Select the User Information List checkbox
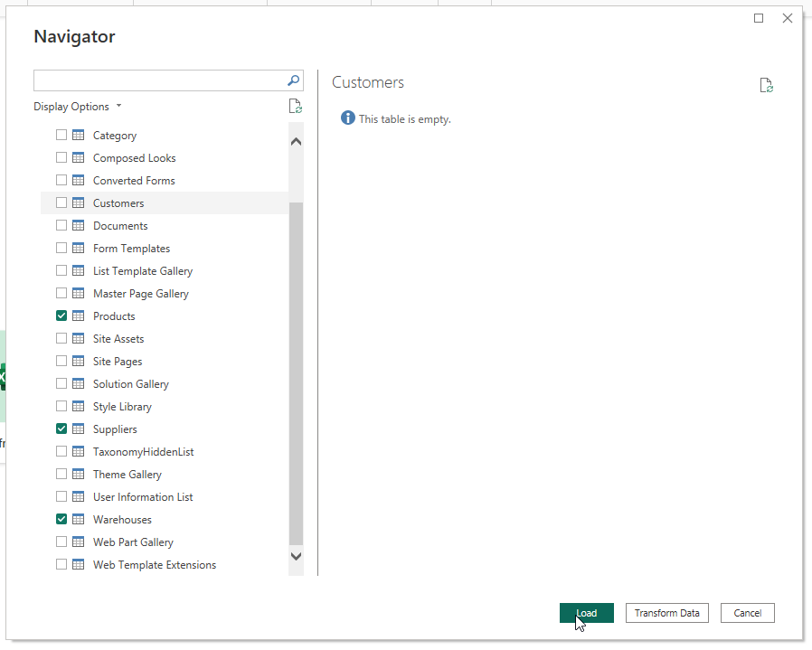This screenshot has height=650, width=812. [x=61, y=496]
